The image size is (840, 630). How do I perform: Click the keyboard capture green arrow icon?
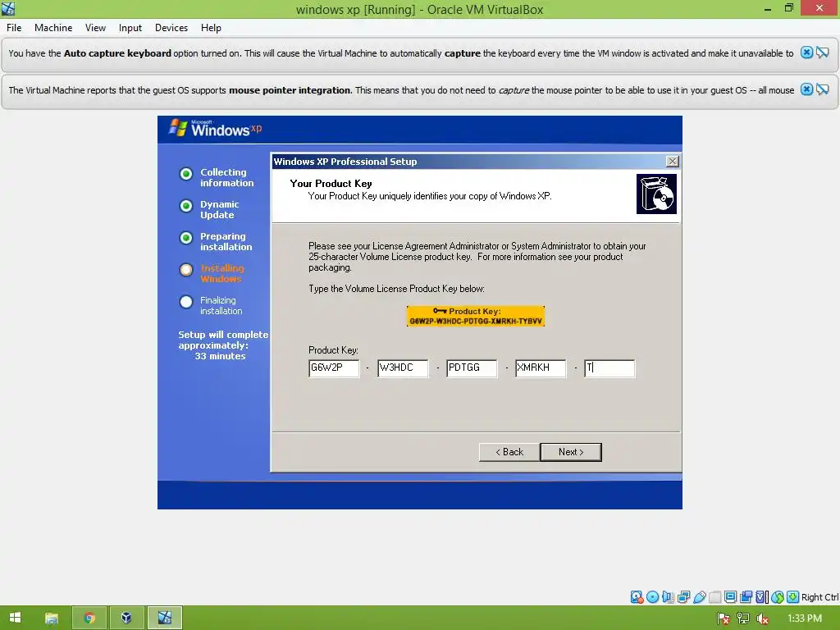click(793, 597)
